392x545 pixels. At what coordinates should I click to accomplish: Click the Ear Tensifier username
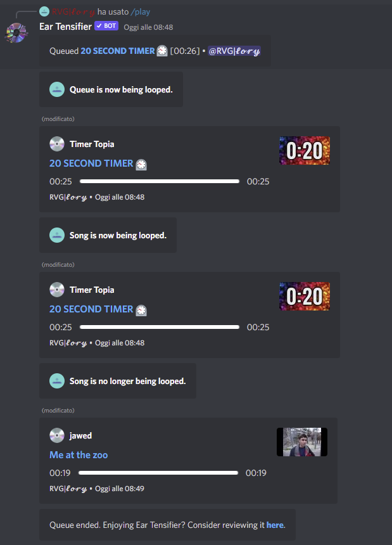click(66, 27)
